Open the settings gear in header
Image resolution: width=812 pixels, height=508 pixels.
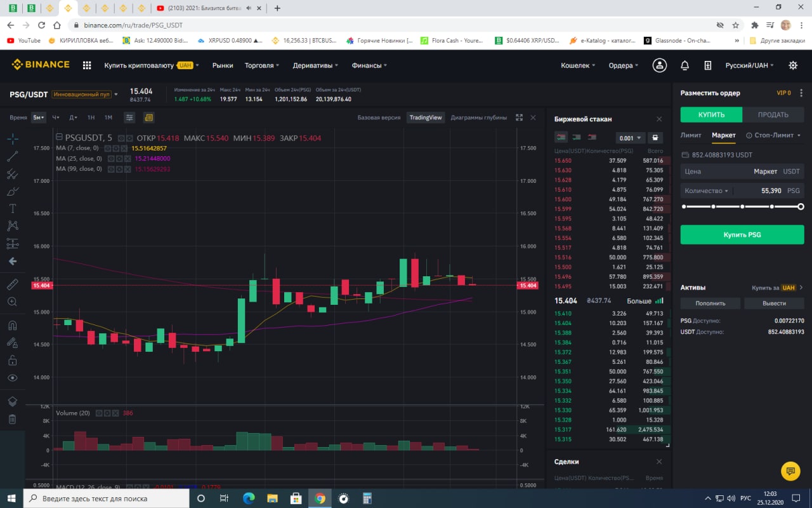(793, 65)
